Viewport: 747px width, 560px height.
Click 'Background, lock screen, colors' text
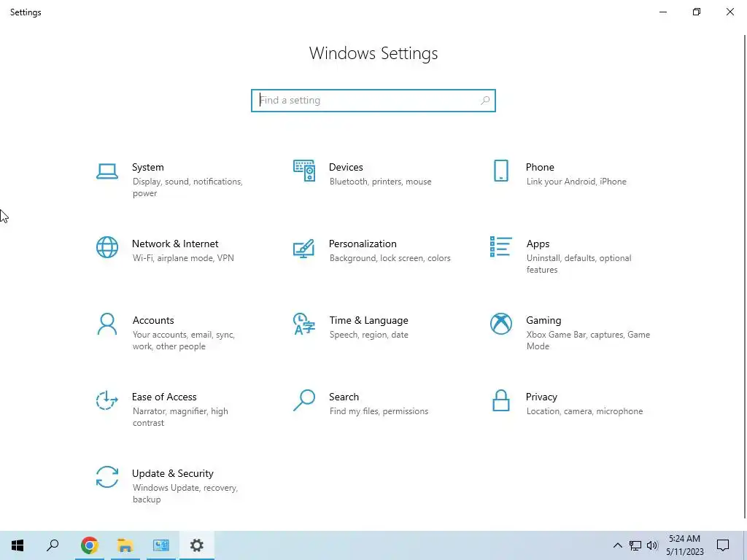[x=390, y=258]
